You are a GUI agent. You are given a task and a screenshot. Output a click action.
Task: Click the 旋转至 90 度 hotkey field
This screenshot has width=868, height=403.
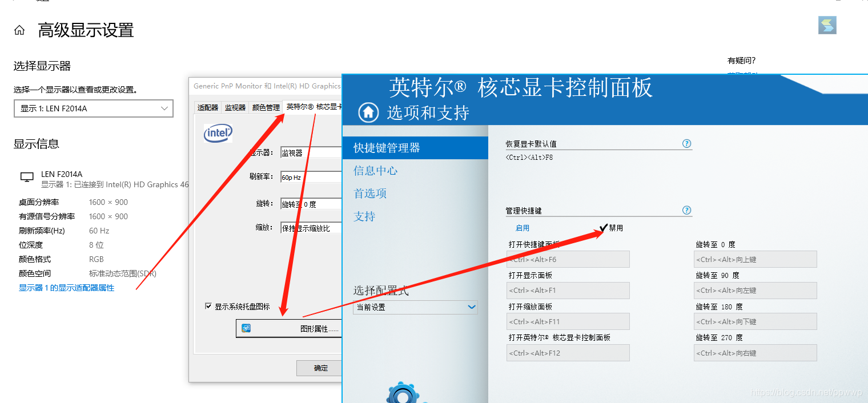point(756,290)
